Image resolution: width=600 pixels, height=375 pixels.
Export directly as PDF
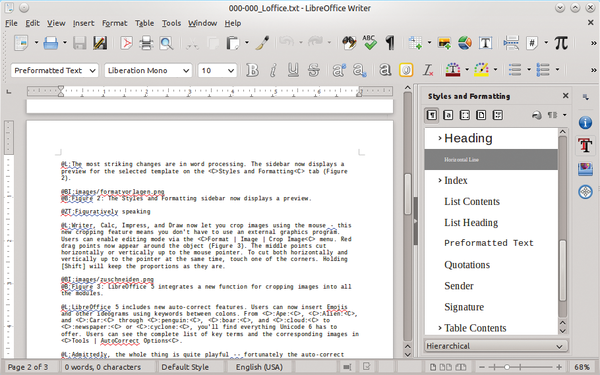(x=126, y=43)
